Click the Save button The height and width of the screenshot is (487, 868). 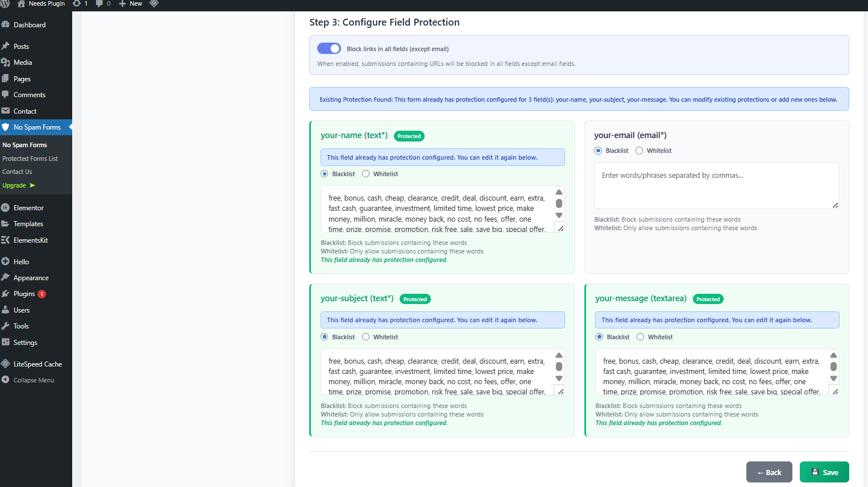[824, 472]
